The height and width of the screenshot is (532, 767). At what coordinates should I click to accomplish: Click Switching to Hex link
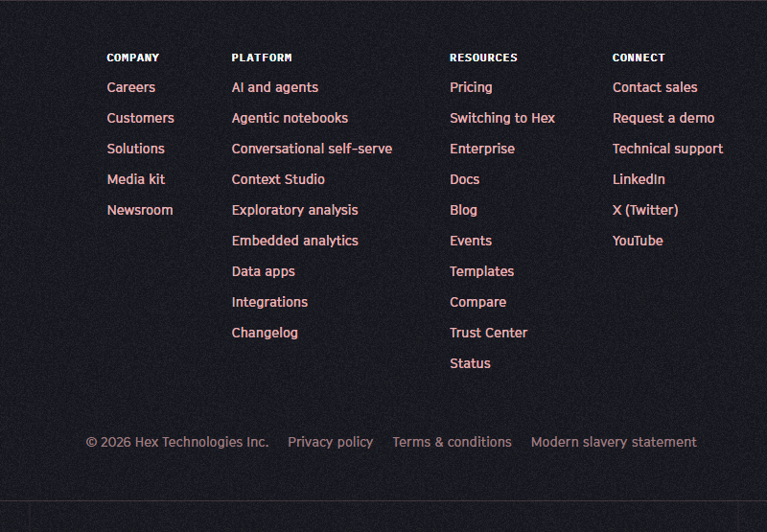point(502,118)
